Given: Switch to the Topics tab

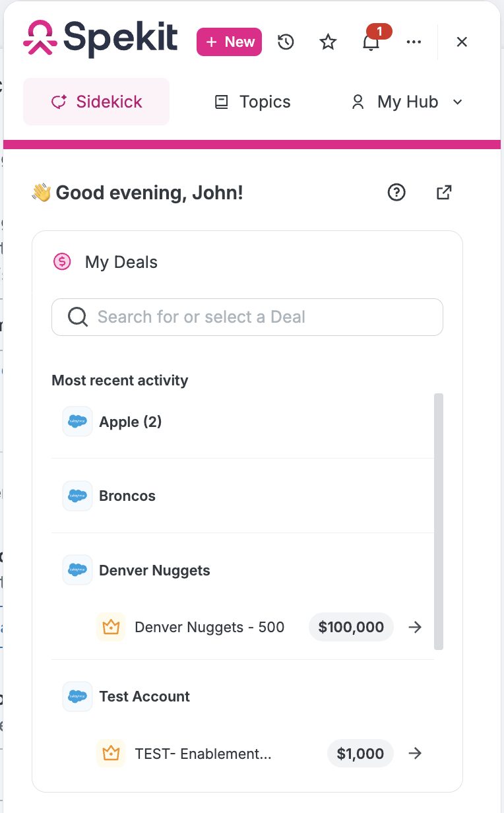Looking at the screenshot, I should [x=253, y=102].
